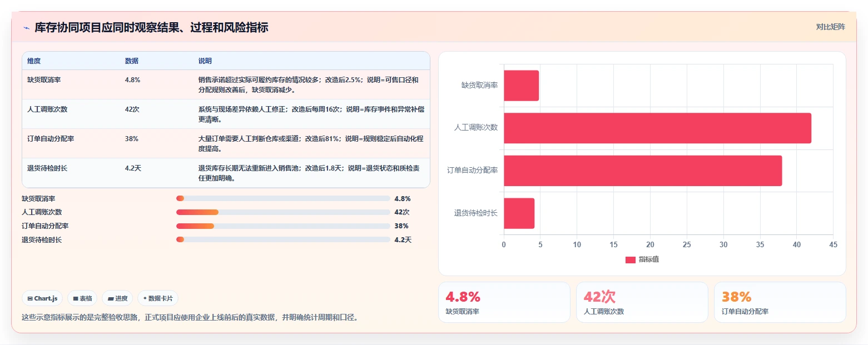Click the 缺货取消率 description about 销售承诺
This screenshot has width=868, height=345.
coord(308,84)
